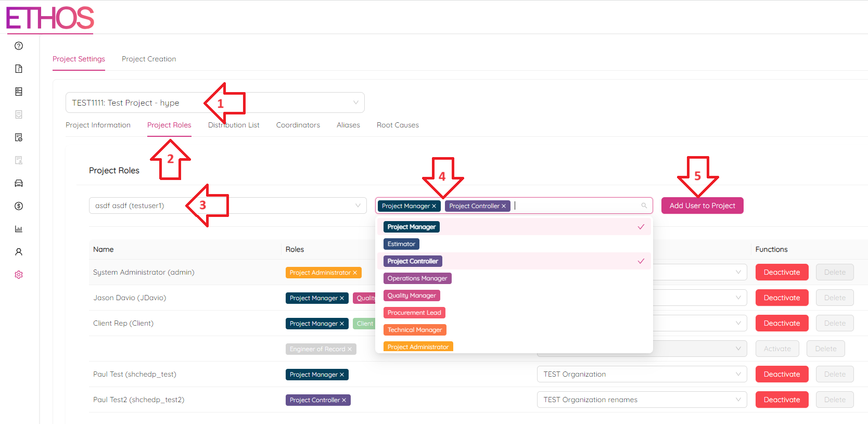Screen dimensions: 868x424
Task: Open the user profile sidebar icon
Action: pyautogui.click(x=19, y=252)
